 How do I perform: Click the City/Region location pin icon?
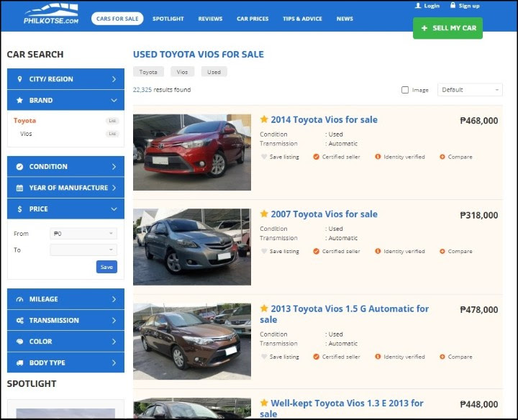point(20,79)
